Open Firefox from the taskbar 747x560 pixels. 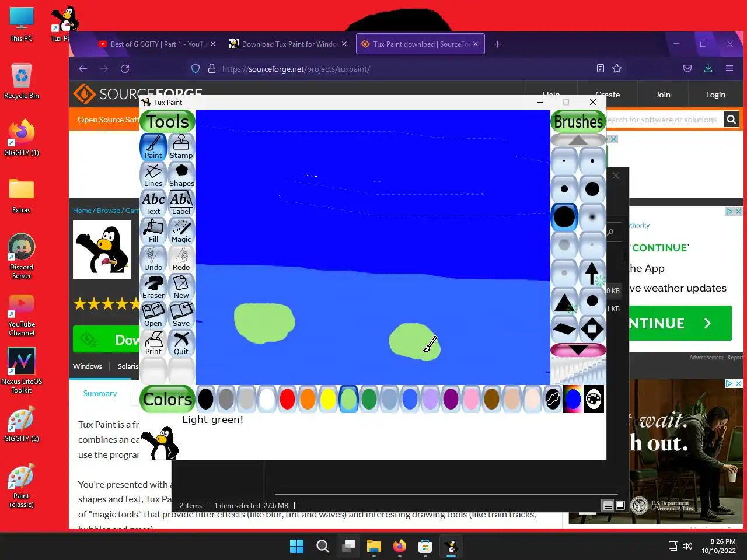399,546
